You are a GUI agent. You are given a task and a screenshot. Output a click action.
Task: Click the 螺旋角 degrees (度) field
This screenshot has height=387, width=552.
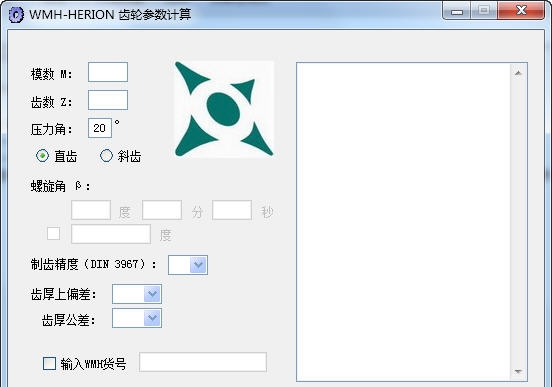(91, 210)
